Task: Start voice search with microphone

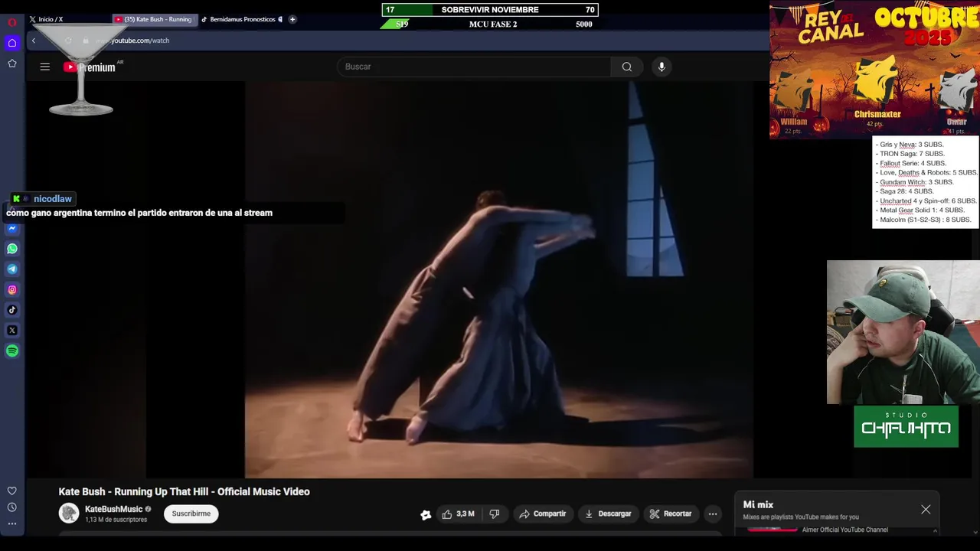Action: click(x=662, y=67)
